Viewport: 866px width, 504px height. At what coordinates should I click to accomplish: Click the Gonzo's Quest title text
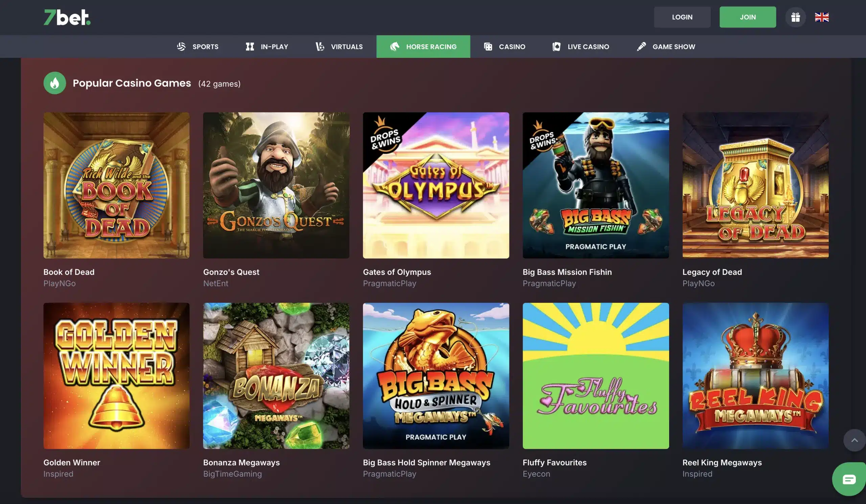(x=231, y=272)
